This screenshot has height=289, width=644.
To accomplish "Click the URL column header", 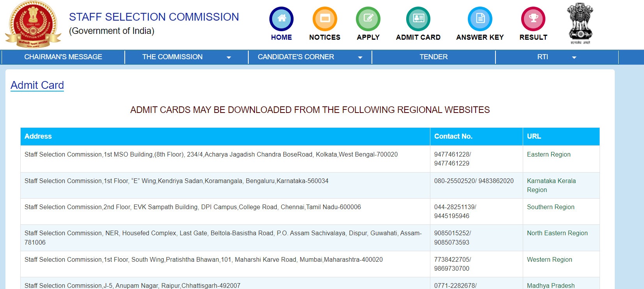I will [x=561, y=136].
